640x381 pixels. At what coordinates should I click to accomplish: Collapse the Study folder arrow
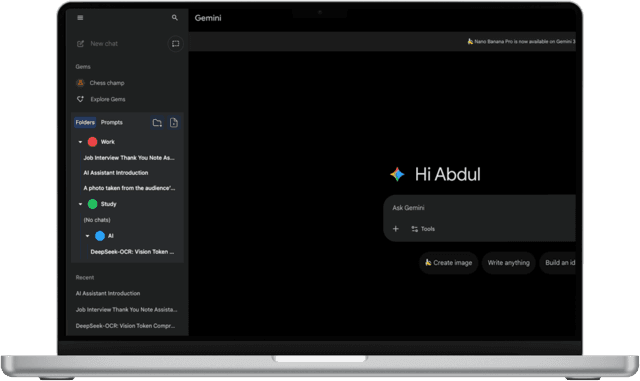[x=80, y=204]
